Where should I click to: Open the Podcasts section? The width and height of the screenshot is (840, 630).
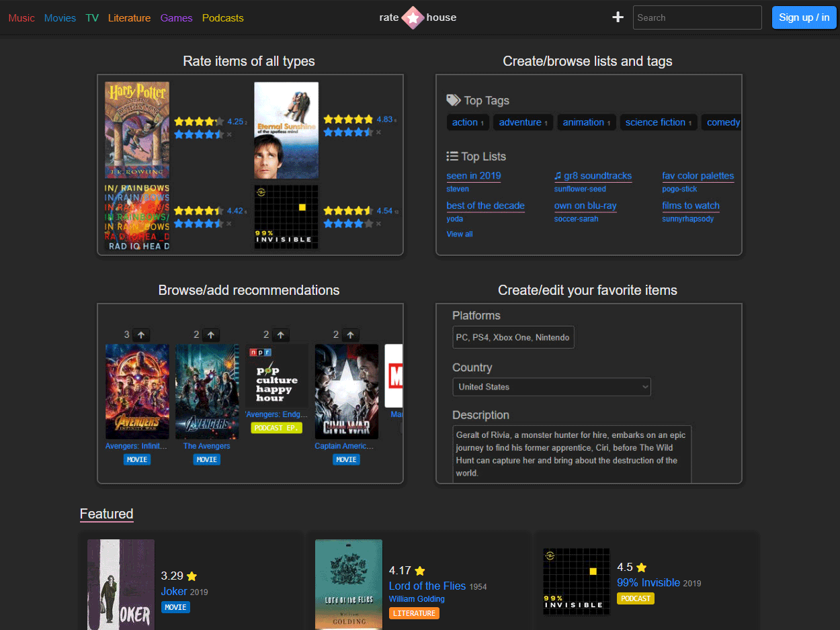[x=223, y=18]
